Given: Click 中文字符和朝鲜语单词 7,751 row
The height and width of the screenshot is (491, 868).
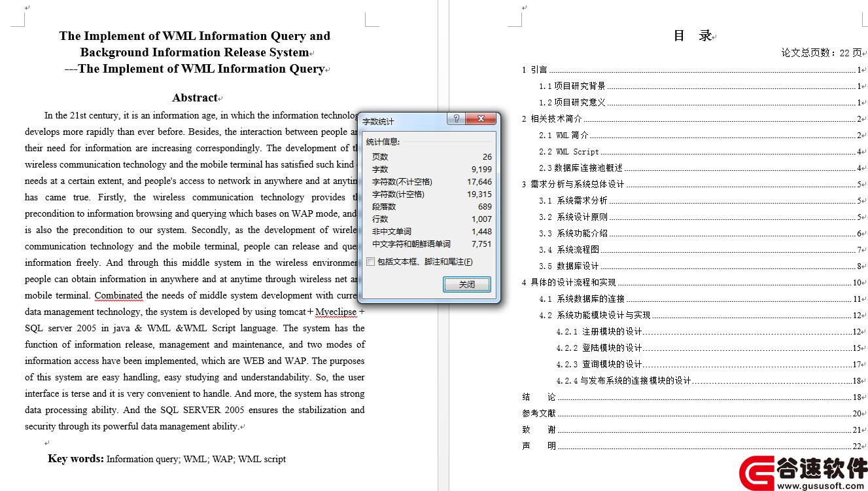Looking at the screenshot, I should (432, 244).
